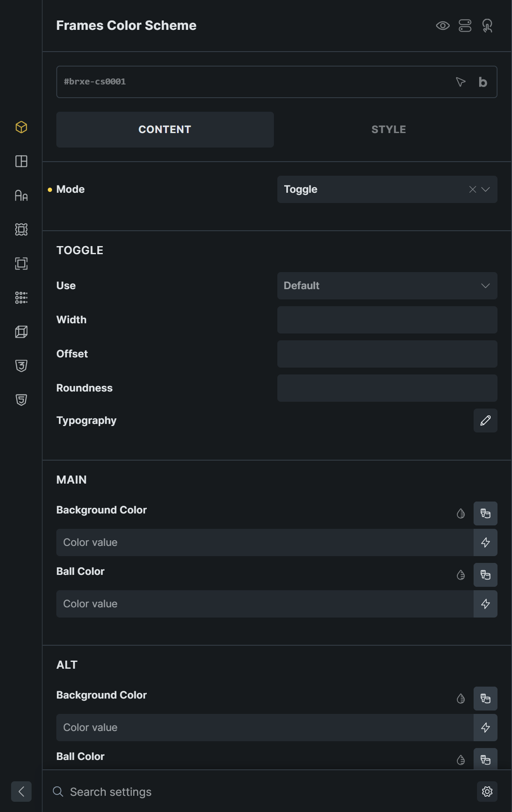Viewport: 512px width, 812px height.
Task: Click the 3D box transform icon in sidebar
Action: pyautogui.click(x=21, y=332)
